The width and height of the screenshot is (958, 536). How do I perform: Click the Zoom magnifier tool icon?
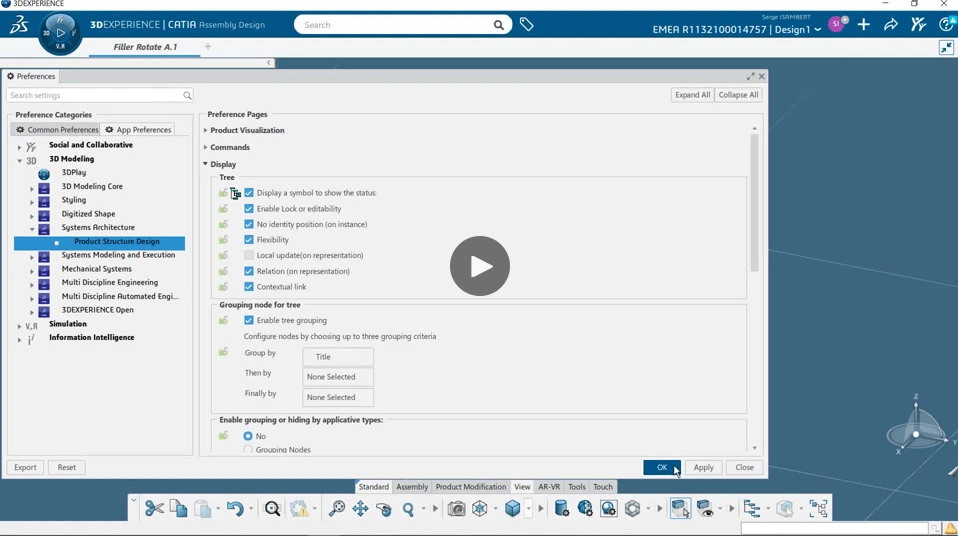point(408,508)
